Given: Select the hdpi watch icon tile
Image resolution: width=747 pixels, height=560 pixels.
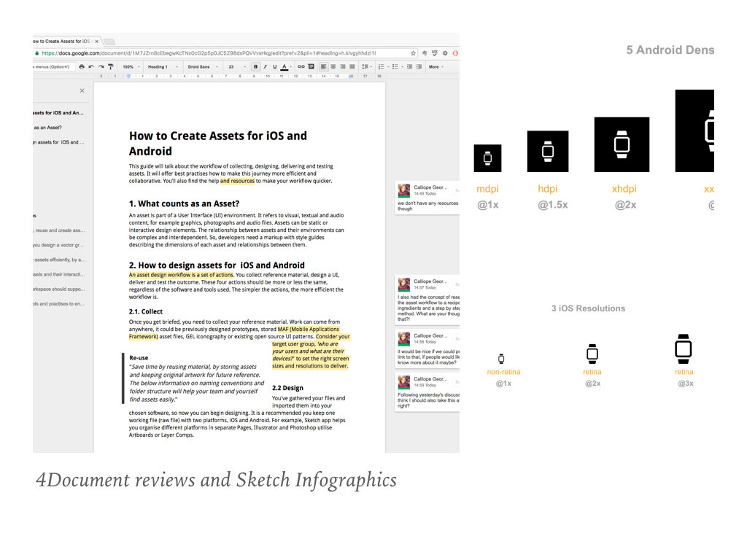Looking at the screenshot, I should tap(548, 152).
